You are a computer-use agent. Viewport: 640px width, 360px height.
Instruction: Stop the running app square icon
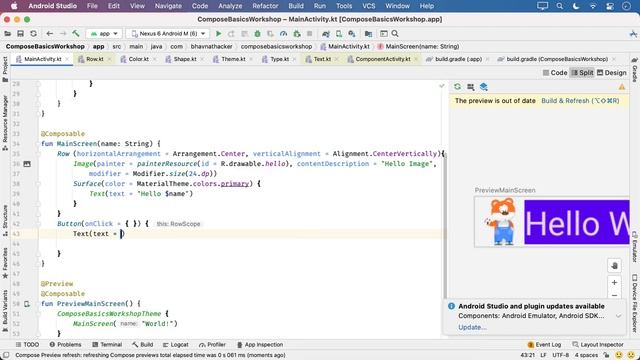click(309, 34)
